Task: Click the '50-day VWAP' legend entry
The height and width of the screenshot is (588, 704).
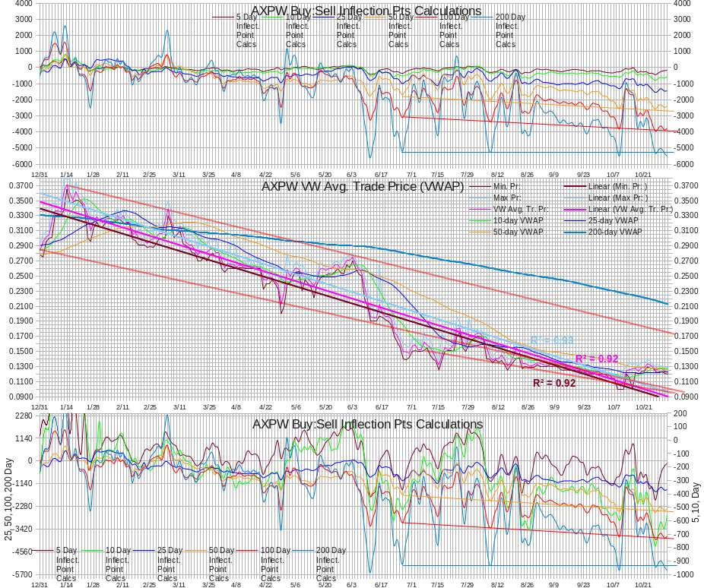Action: [506, 232]
